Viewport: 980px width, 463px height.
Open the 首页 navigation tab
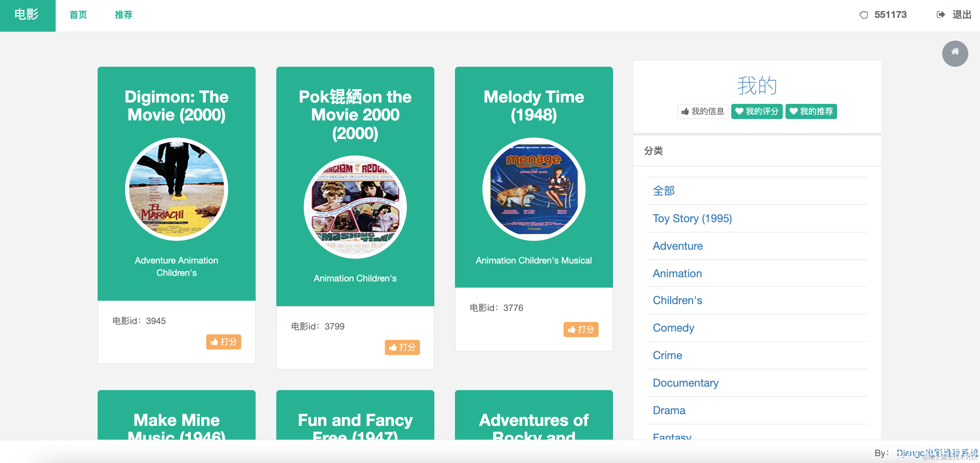[x=78, y=15]
